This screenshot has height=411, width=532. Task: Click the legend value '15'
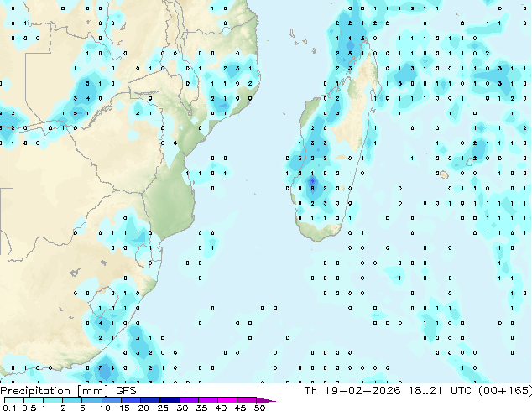[x=124, y=408]
